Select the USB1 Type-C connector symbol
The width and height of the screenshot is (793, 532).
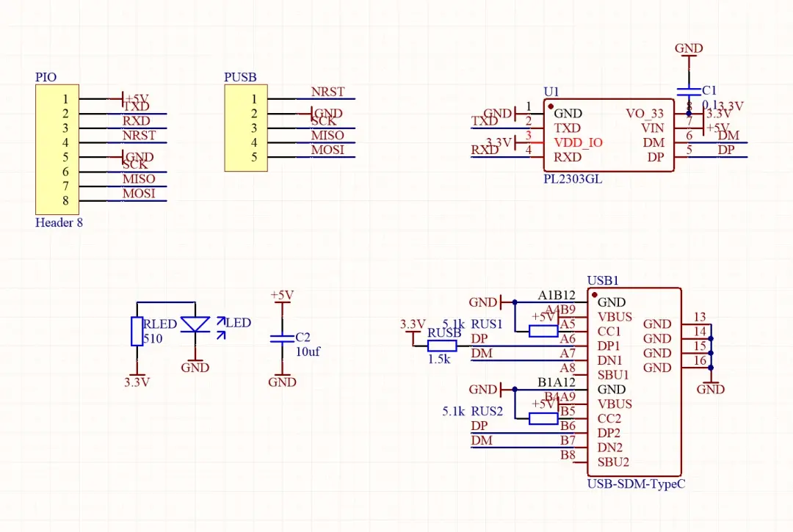coord(634,382)
